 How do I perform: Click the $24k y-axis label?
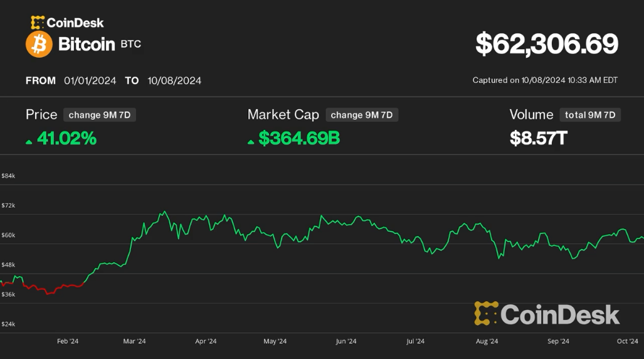[9, 324]
